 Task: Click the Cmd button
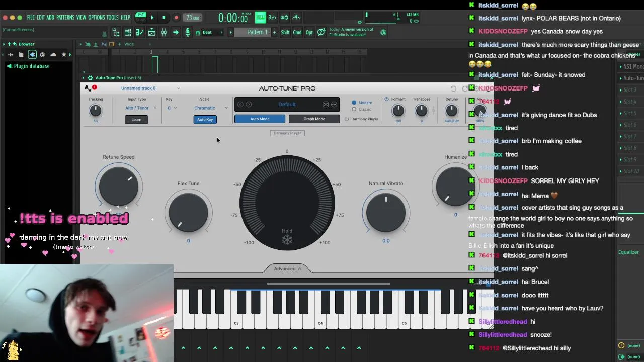(297, 33)
